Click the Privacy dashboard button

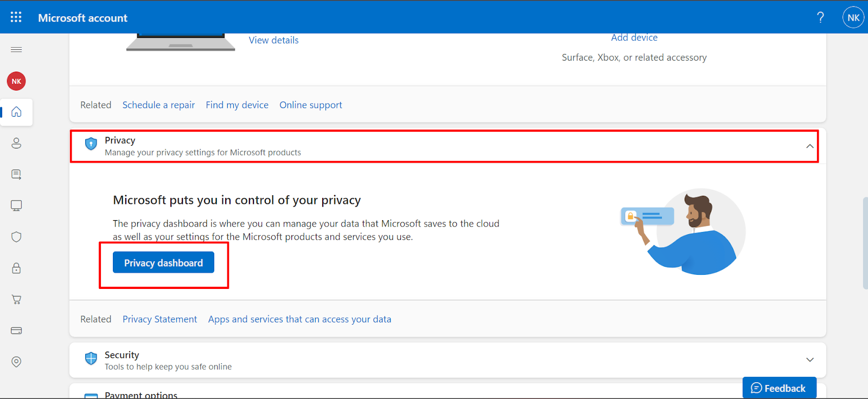coord(163,262)
